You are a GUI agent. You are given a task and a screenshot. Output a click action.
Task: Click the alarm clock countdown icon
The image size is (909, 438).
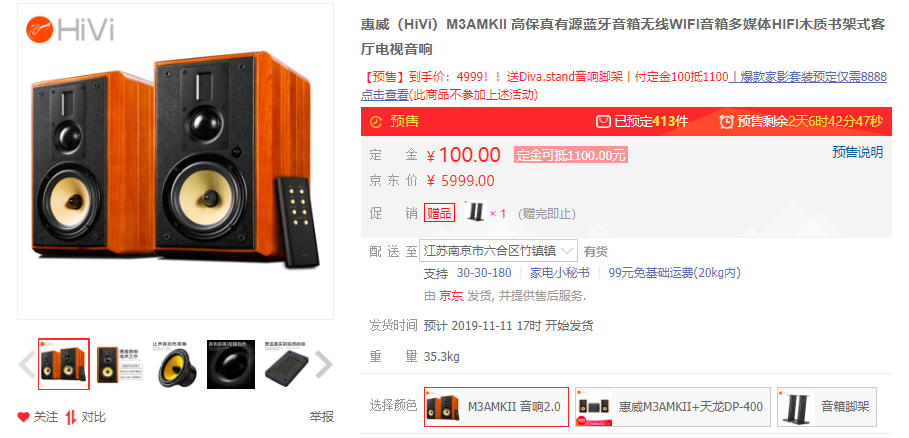tap(726, 122)
